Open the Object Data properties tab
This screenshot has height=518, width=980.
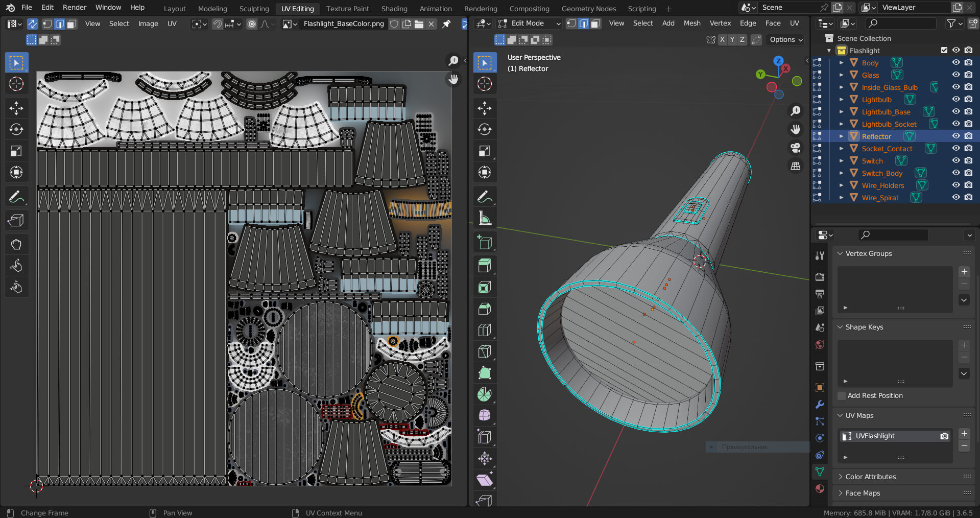click(x=820, y=472)
